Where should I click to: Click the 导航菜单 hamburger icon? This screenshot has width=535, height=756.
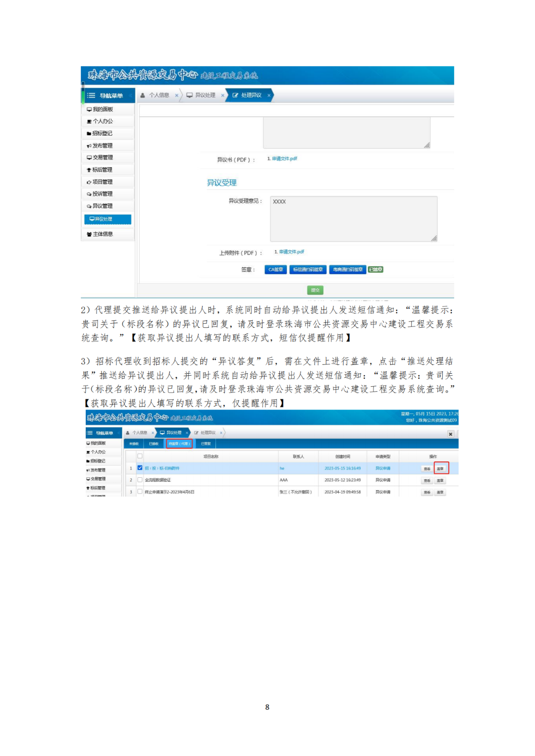pos(91,95)
